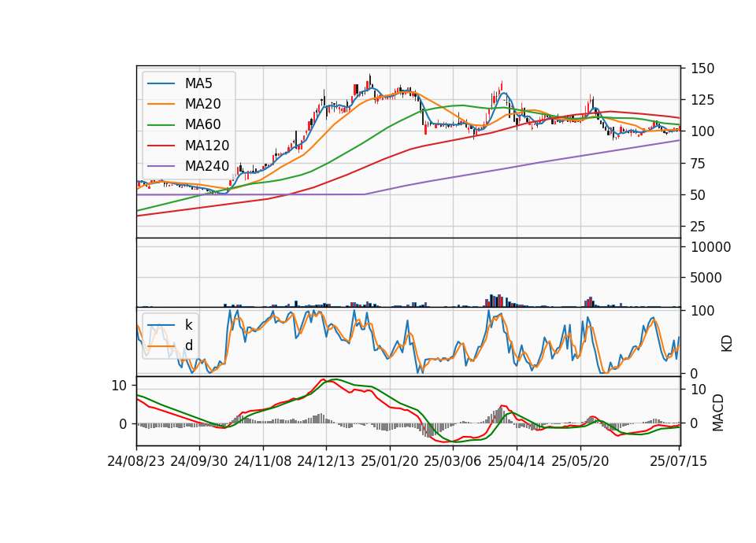The width and height of the screenshot is (756, 543).
Task: Click the MA60 legend label
Action: tap(202, 124)
